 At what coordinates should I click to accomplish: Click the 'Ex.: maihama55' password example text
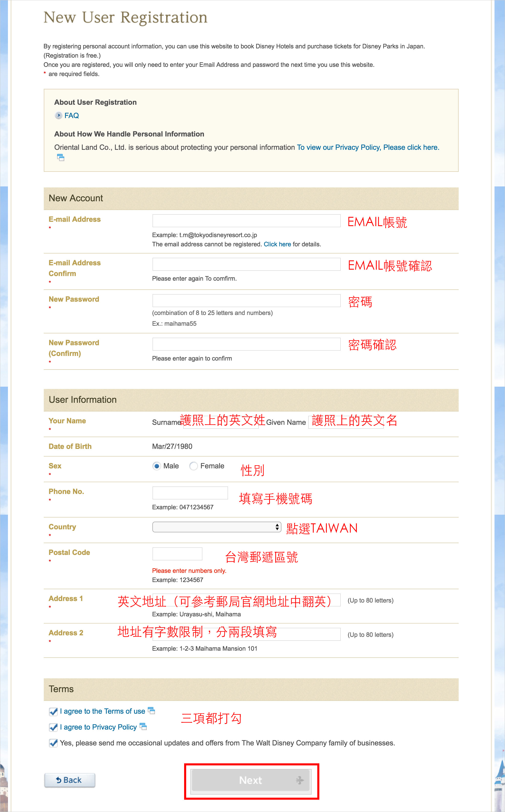174,323
